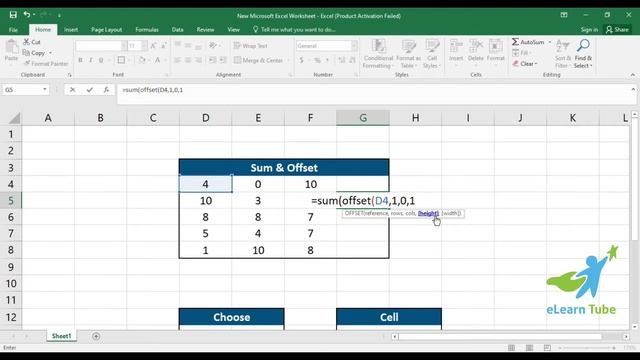Cancel formula entry with X button

click(72, 90)
